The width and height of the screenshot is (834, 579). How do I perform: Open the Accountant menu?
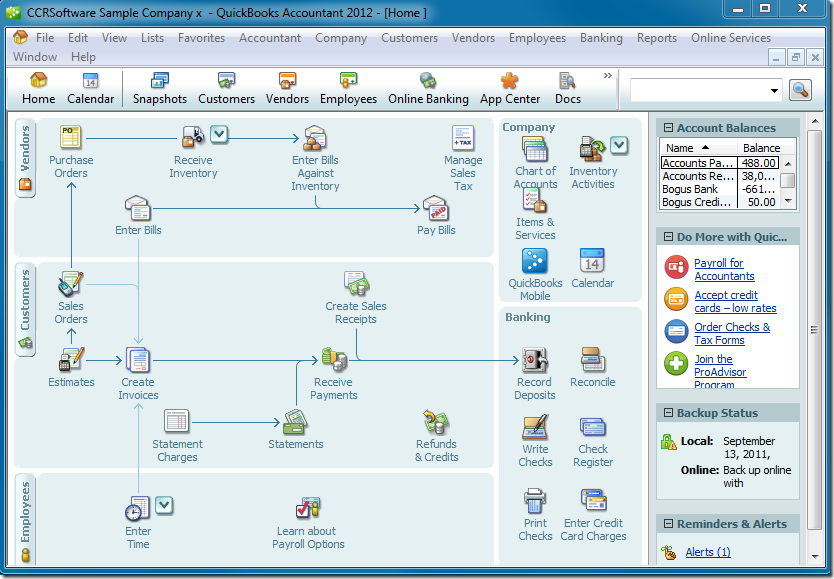point(270,38)
